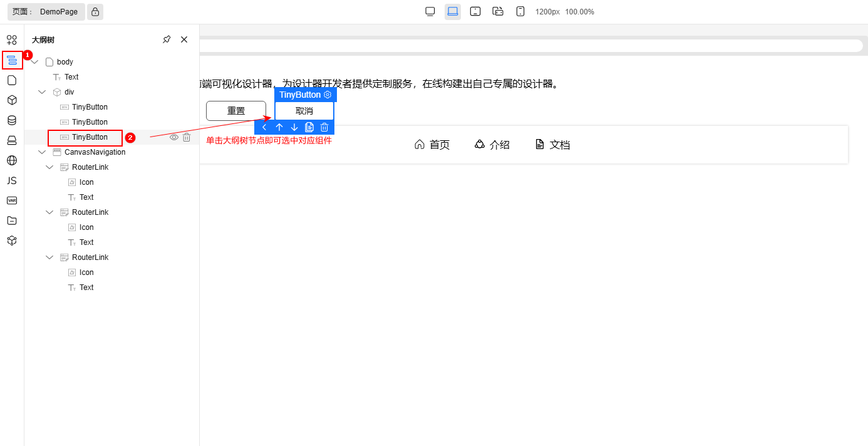The image size is (868, 446).
Task: Copy the selected TinyButton via floating toolbar
Action: tap(309, 127)
